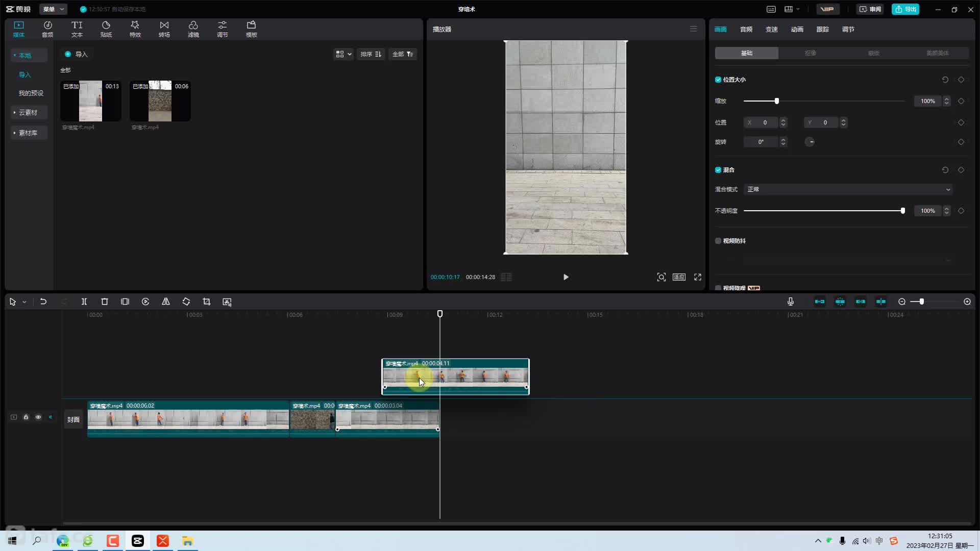Open player fullscreen view
The image size is (980, 551).
click(698, 277)
